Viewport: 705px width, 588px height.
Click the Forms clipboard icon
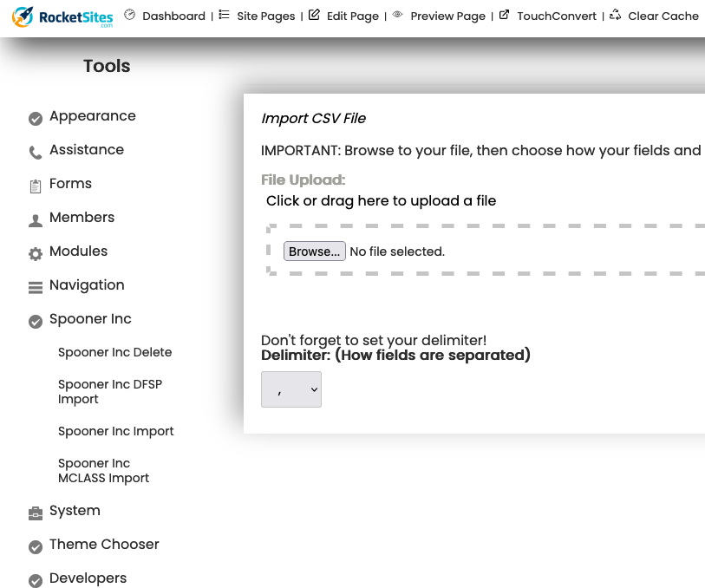tap(36, 186)
